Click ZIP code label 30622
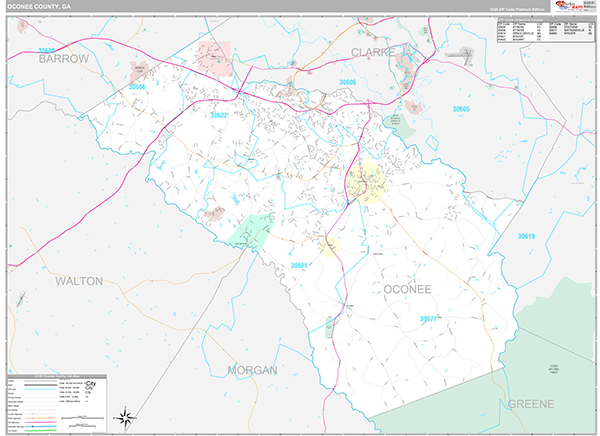This screenshot has height=436, width=600. [x=218, y=115]
